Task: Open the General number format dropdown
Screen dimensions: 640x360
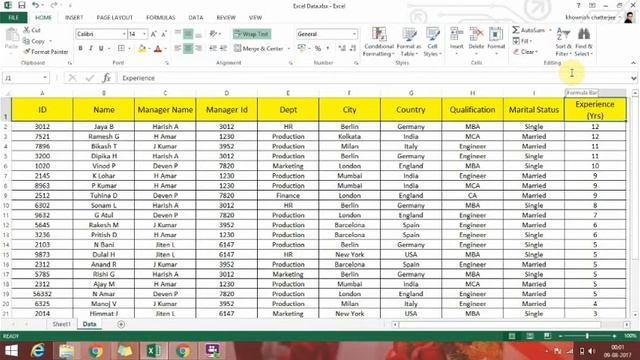Action: pos(354,34)
